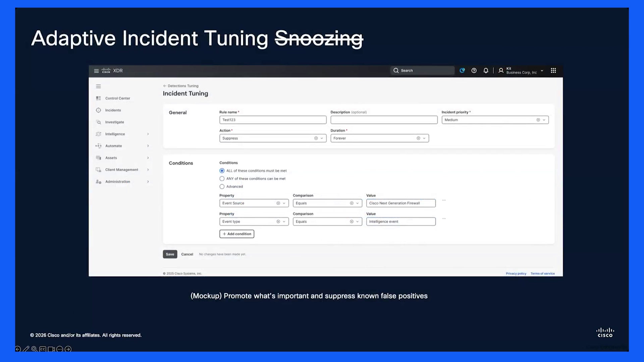The height and width of the screenshot is (362, 644).
Task: Open the XDR hamburger menu in top bar
Action: (x=96, y=71)
